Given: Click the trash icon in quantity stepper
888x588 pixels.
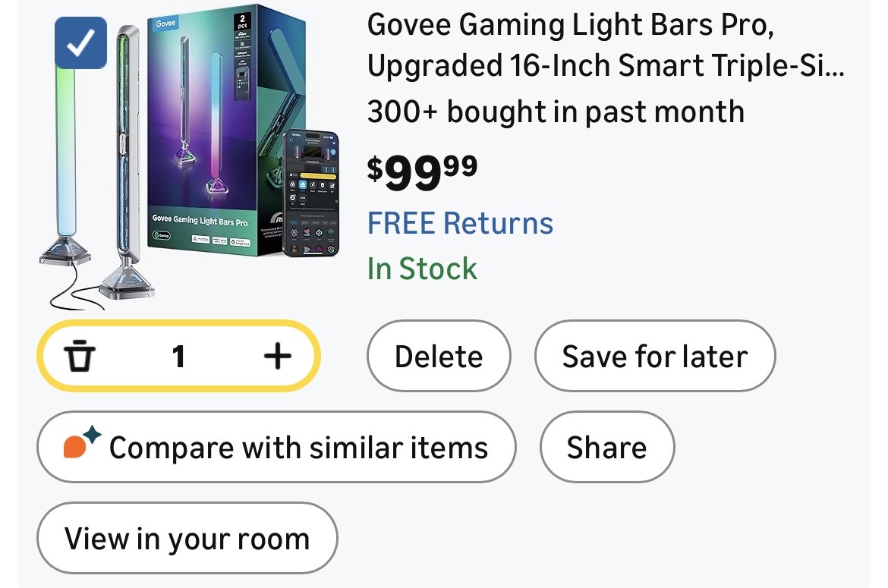Looking at the screenshot, I should click(80, 356).
